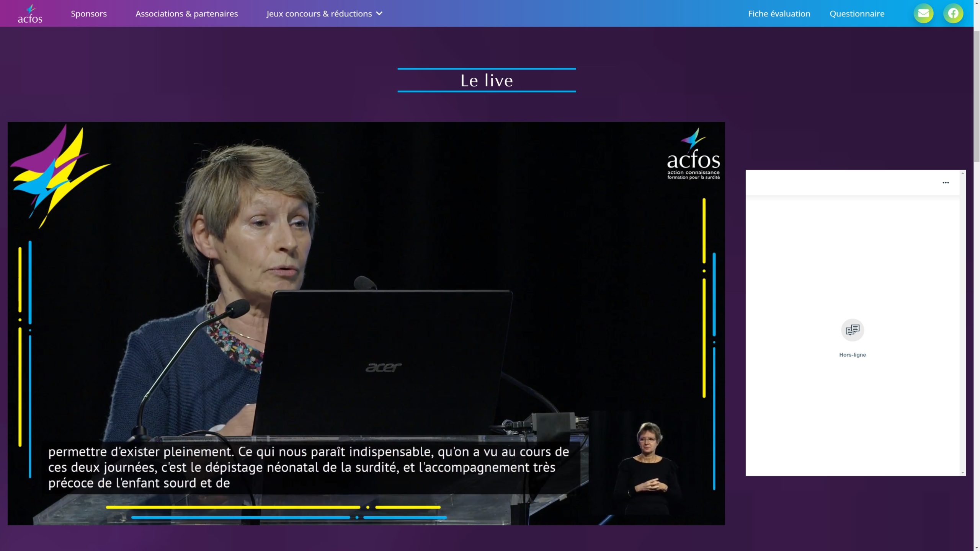This screenshot has width=980, height=551.
Task: Open Associations & partenaires page
Action: tap(187, 14)
